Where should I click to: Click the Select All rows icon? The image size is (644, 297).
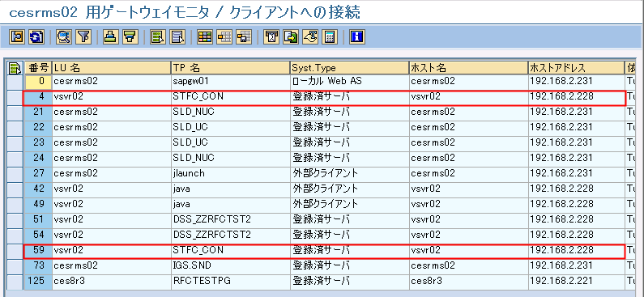[x=158, y=37]
